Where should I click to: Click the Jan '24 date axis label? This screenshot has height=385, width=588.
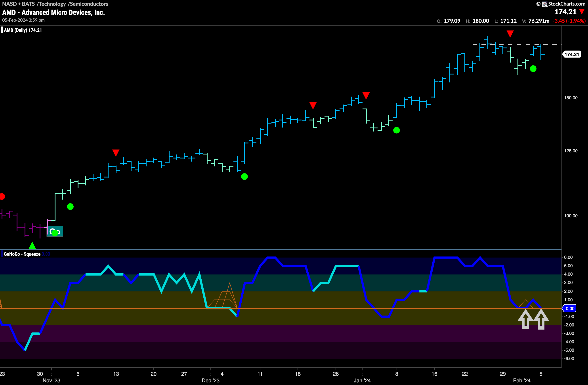[362, 380]
